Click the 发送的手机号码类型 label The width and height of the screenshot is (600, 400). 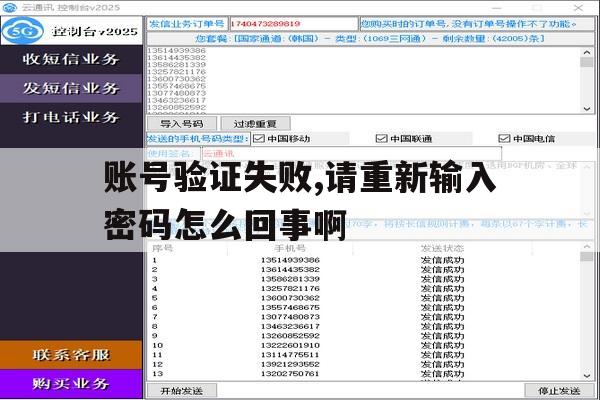tap(198, 139)
